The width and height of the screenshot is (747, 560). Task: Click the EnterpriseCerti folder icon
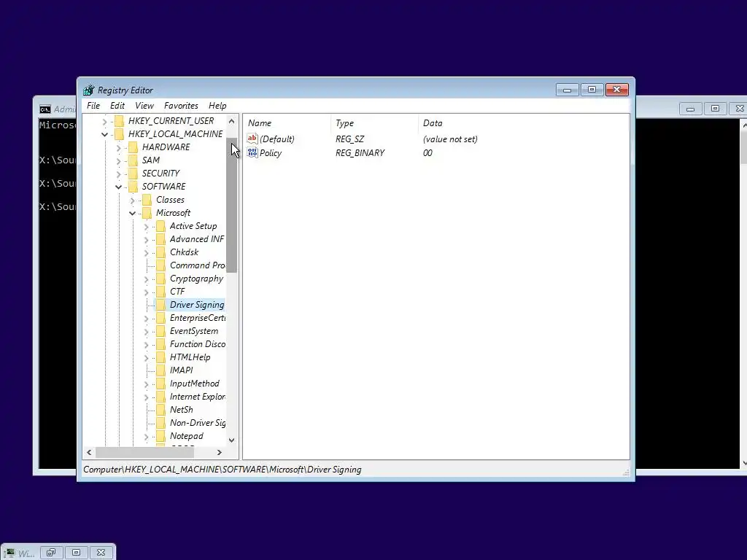coord(161,318)
